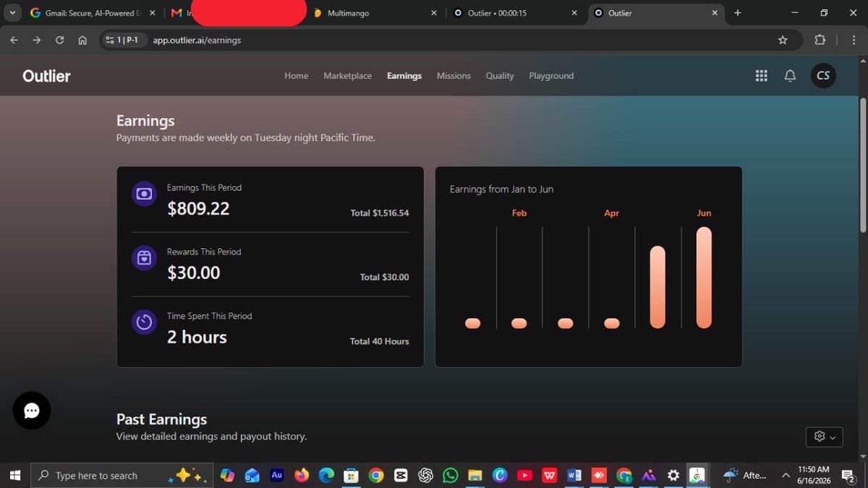Go to Home in Outlier navigation
The width and height of the screenshot is (868, 488).
point(296,75)
